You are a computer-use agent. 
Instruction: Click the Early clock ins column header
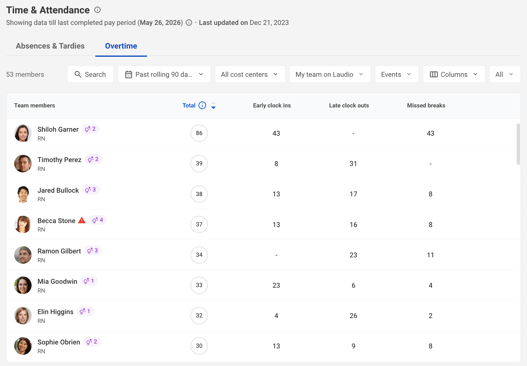pyautogui.click(x=272, y=106)
